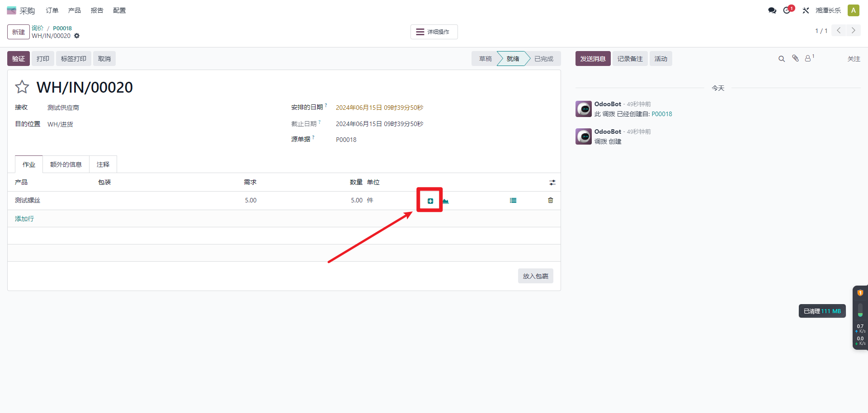Sort by 产品 column header
This screenshot has height=413, width=868.
coord(21,182)
